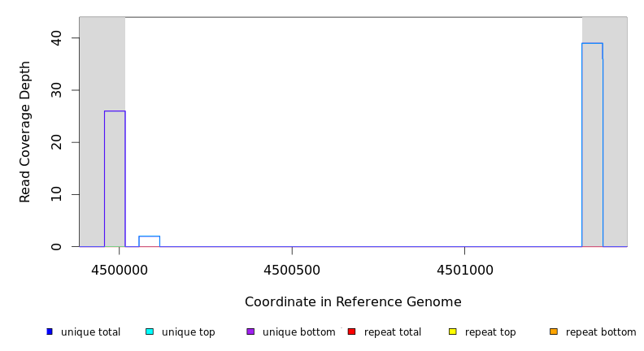644x351 pixels.
Task: Click the blue unique total legend swatch
Action: click(x=50, y=331)
